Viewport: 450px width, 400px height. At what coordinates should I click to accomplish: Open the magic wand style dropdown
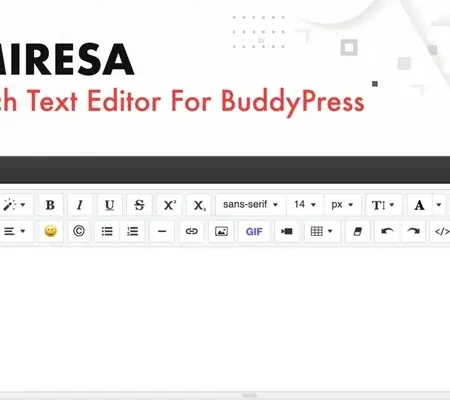click(x=15, y=205)
